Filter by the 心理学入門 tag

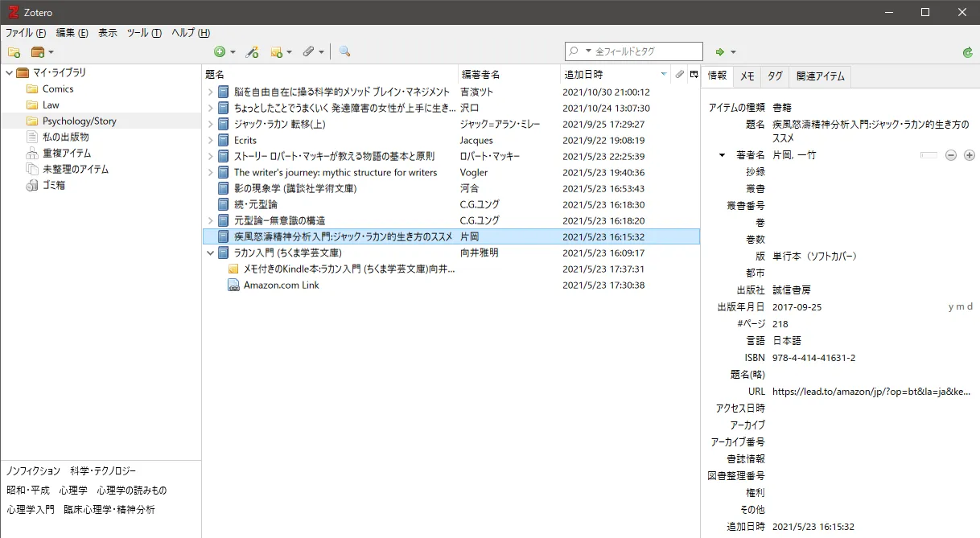click(31, 509)
